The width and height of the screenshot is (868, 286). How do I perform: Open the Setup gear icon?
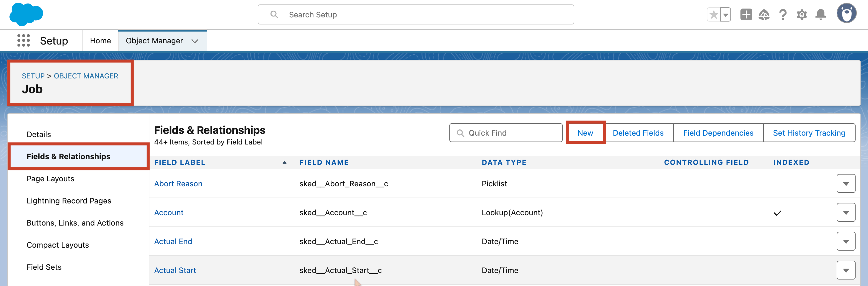(802, 14)
